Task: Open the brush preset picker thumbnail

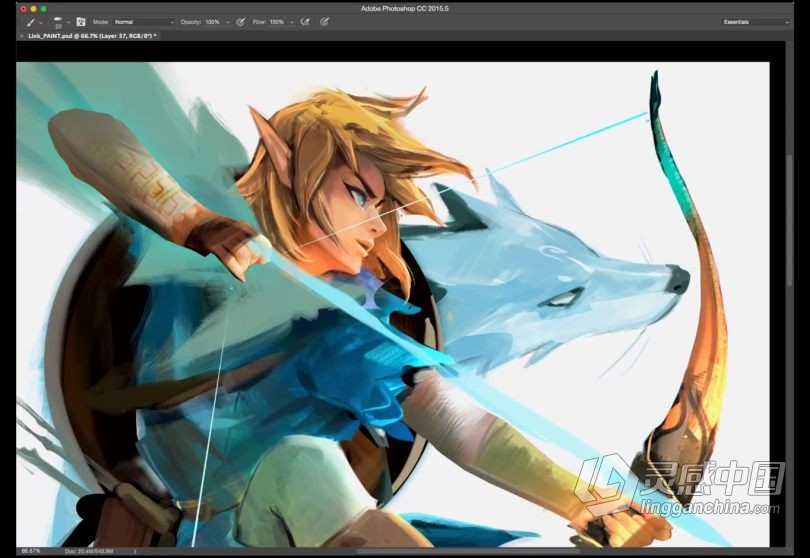Action: pyautogui.click(x=58, y=21)
